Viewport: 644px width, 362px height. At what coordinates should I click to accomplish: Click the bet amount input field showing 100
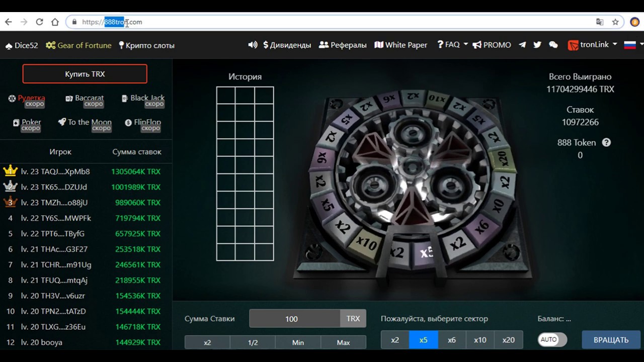(295, 318)
